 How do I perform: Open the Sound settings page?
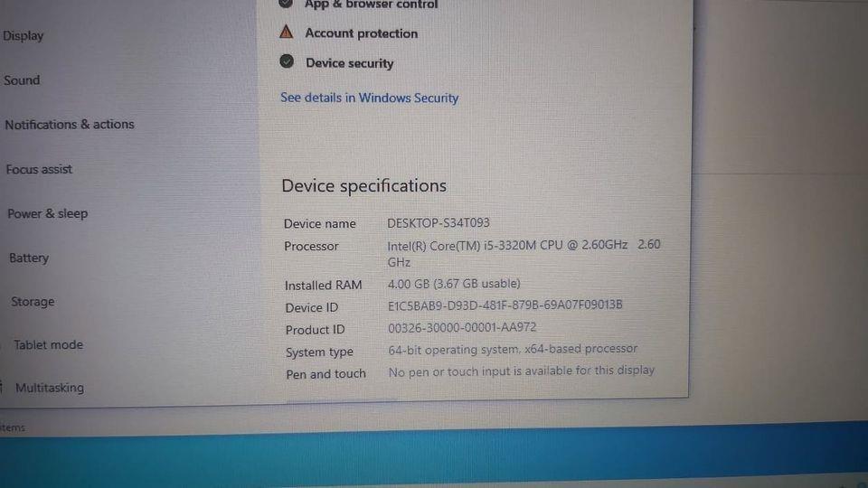(22, 80)
